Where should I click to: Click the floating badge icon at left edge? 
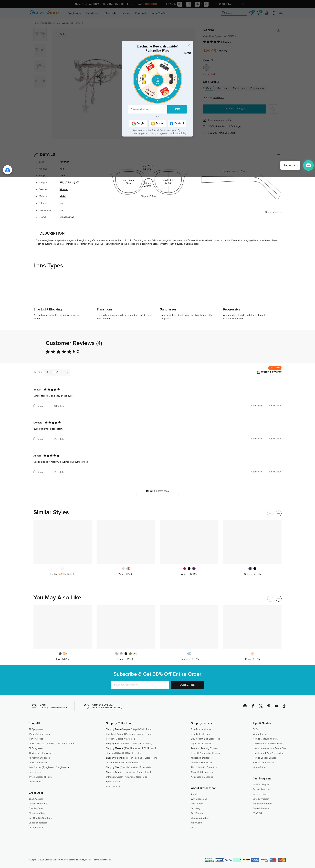click(7, 170)
